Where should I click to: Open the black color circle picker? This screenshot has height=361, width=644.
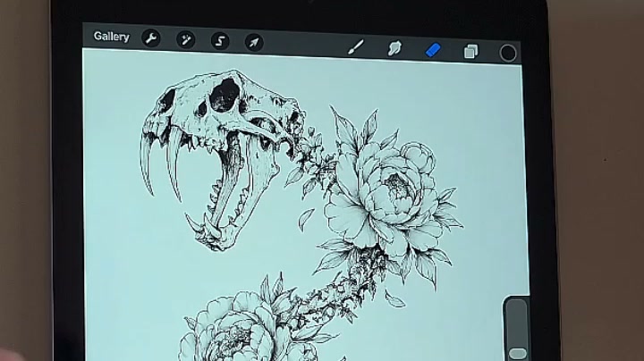point(508,53)
